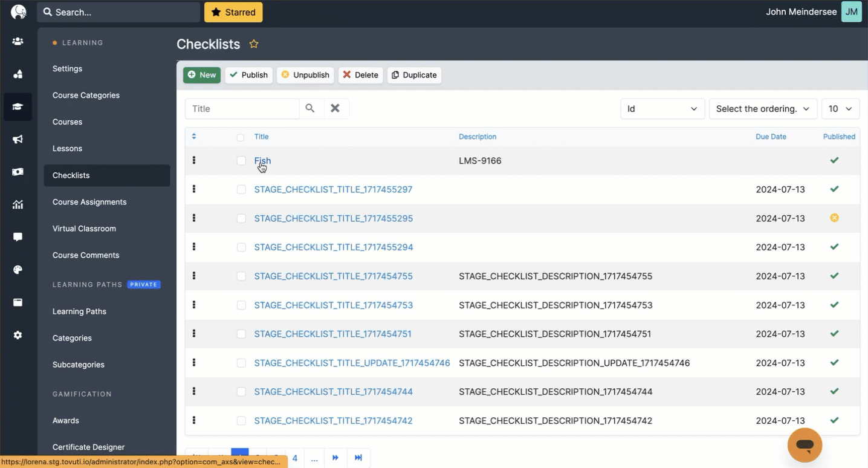Click the Duplicate button
The height and width of the screenshot is (468, 868).
414,75
